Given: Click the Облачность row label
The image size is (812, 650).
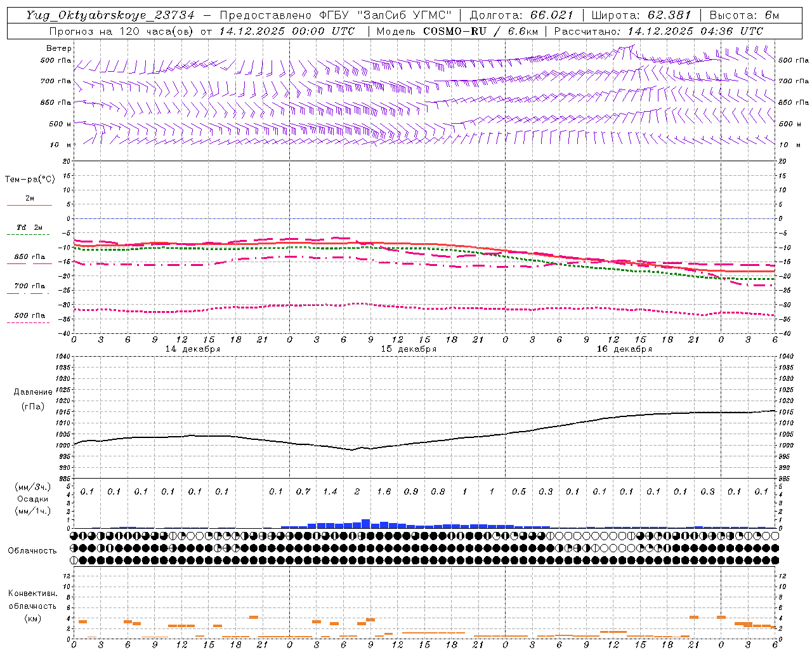Looking at the screenshot, I should (x=32, y=550).
